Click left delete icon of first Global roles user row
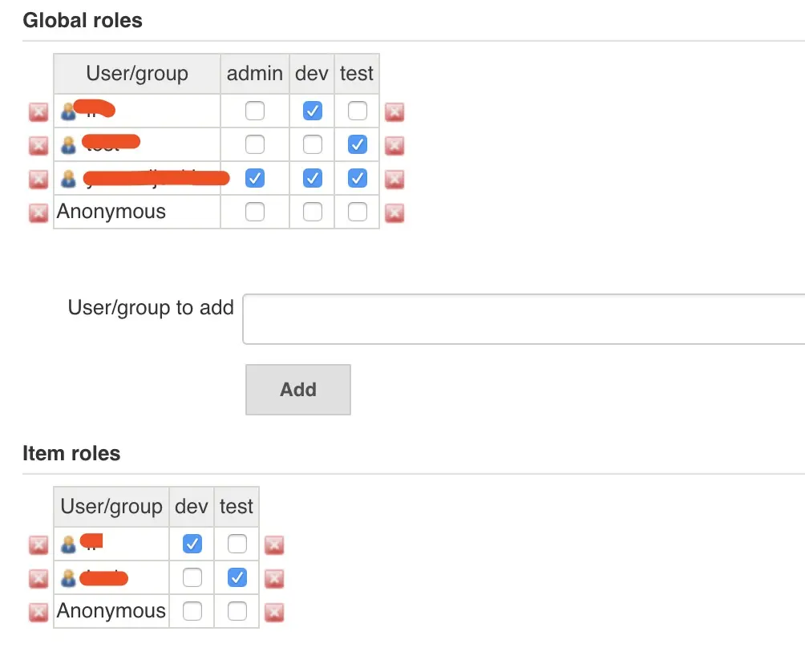Screen dimensions: 805x672 [38, 111]
